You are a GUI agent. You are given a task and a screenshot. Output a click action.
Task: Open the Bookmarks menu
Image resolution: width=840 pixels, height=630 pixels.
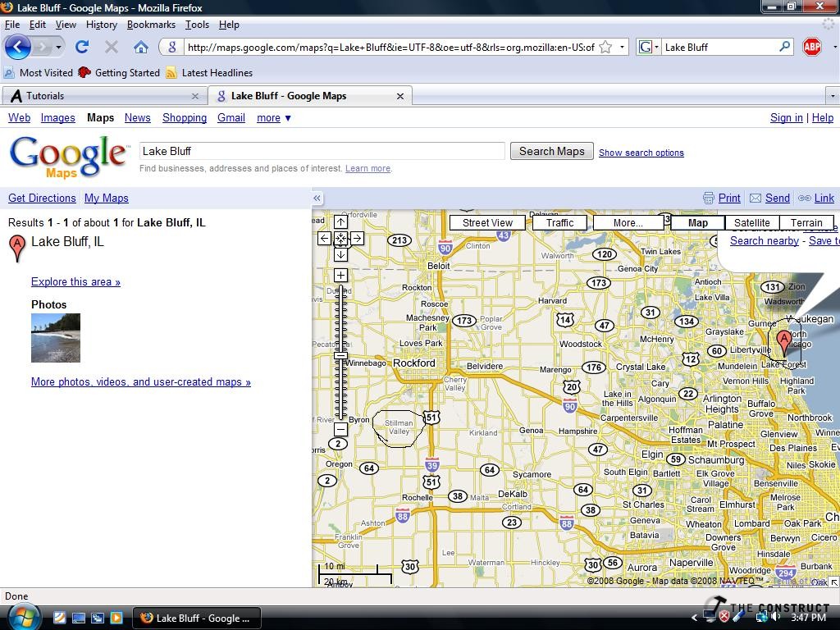click(151, 25)
